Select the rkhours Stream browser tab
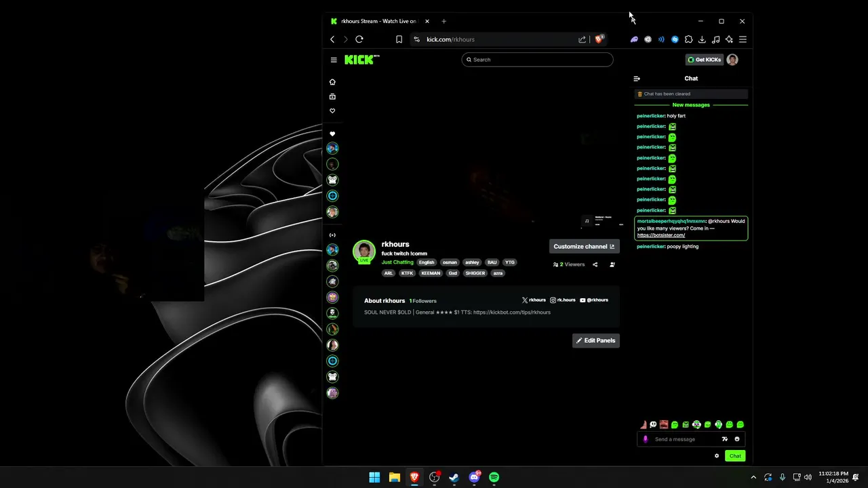 (x=380, y=21)
